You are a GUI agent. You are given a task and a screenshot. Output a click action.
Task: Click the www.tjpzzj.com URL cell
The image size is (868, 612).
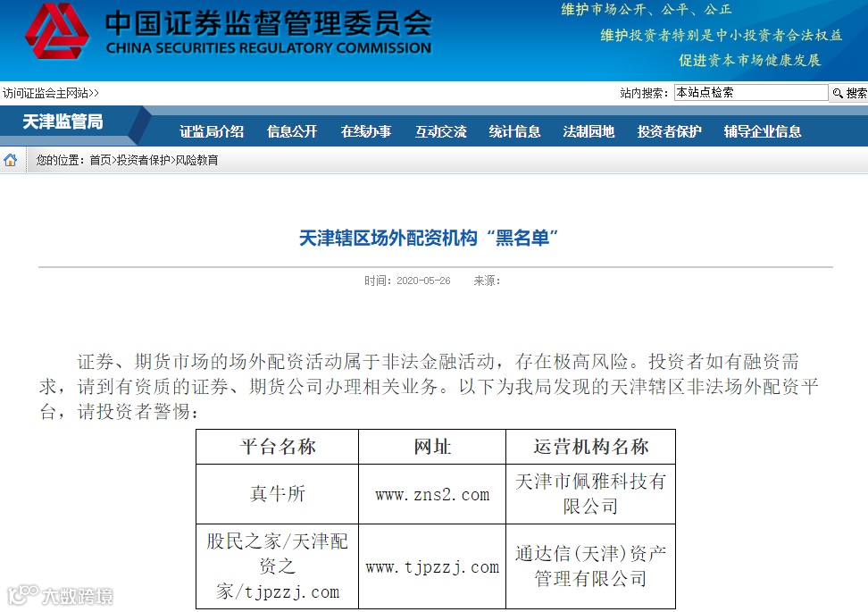pyautogui.click(x=432, y=567)
